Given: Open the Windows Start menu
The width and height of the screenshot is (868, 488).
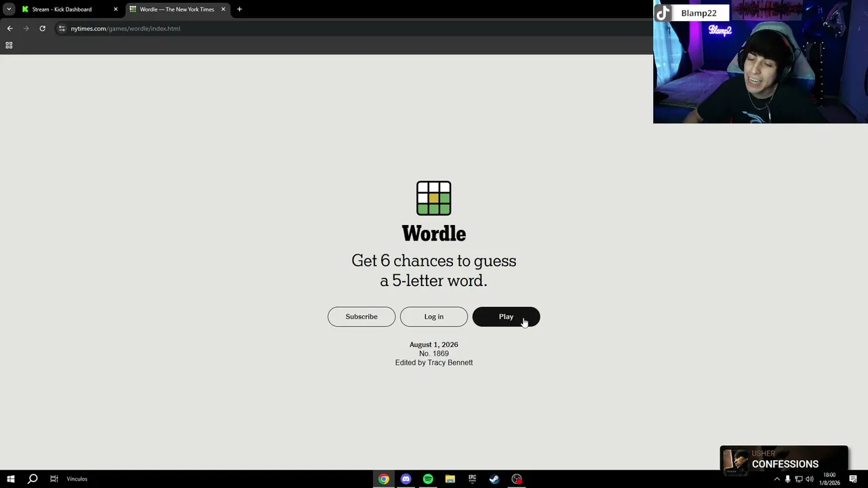Looking at the screenshot, I should (x=11, y=479).
